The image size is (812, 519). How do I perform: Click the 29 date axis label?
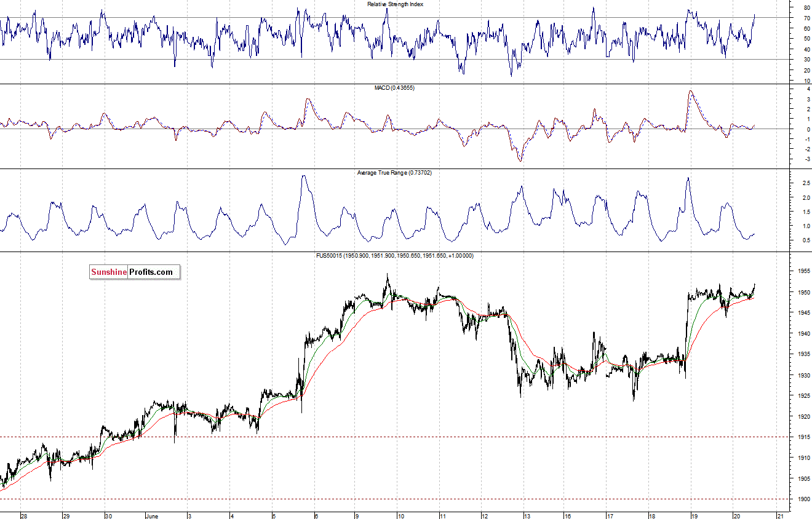click(66, 515)
